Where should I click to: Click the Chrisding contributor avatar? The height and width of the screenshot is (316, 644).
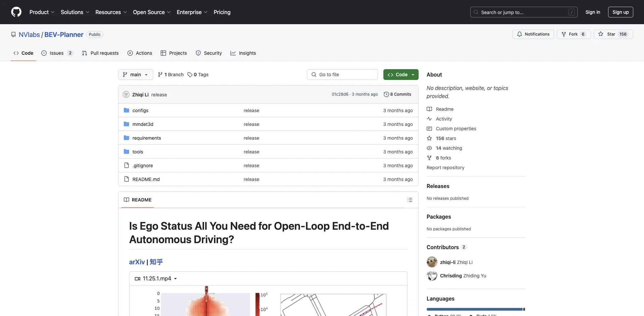(432, 276)
